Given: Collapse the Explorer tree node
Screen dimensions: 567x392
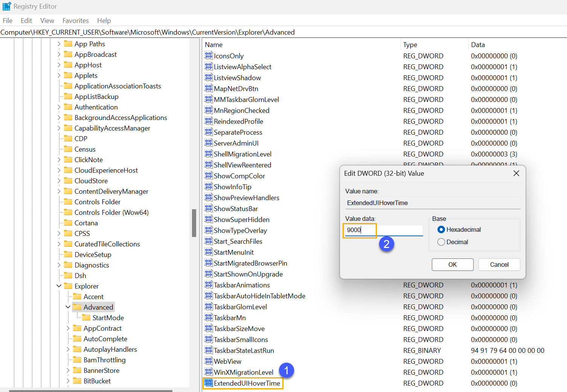Looking at the screenshot, I should pyautogui.click(x=59, y=286).
